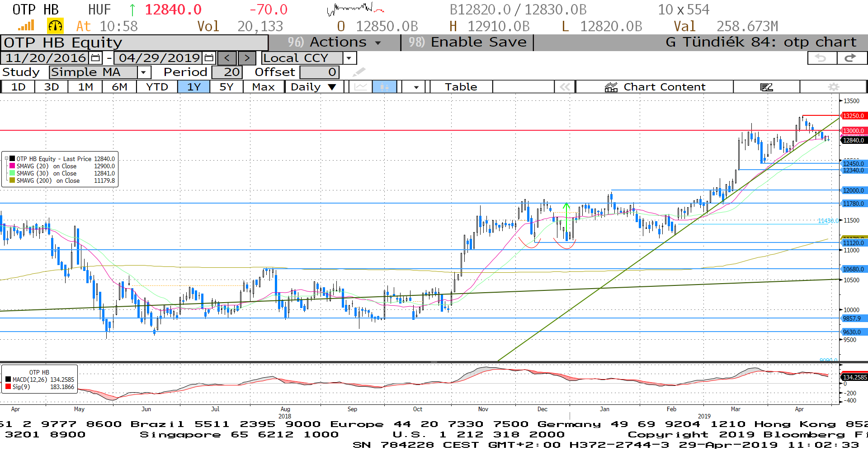Click the undo arrow button
The image size is (868, 470).
click(821, 58)
